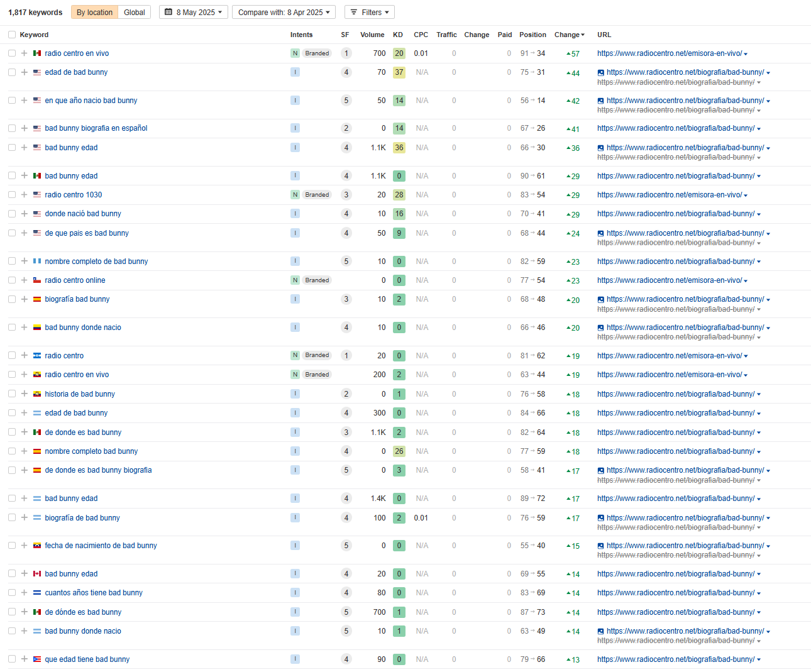Select the 'By location' tab
The height and width of the screenshot is (672, 811).
coord(94,12)
